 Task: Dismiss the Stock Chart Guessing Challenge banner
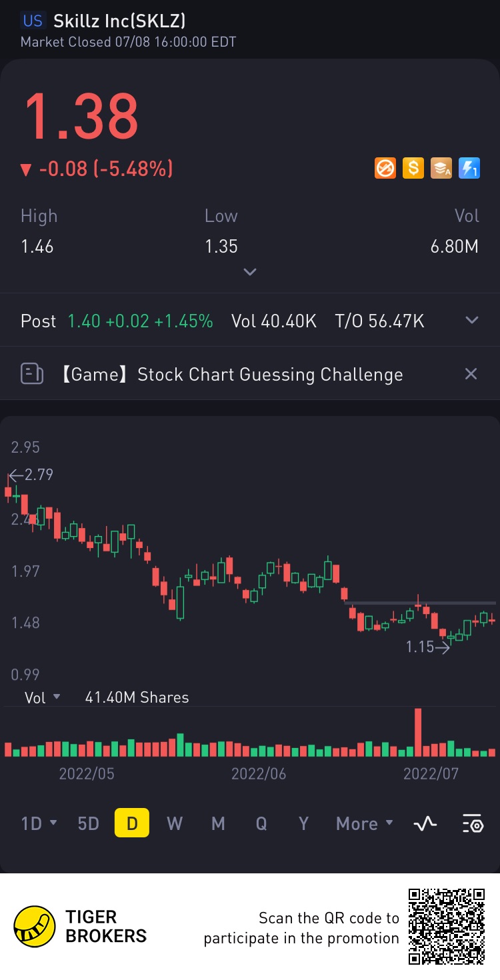click(471, 374)
